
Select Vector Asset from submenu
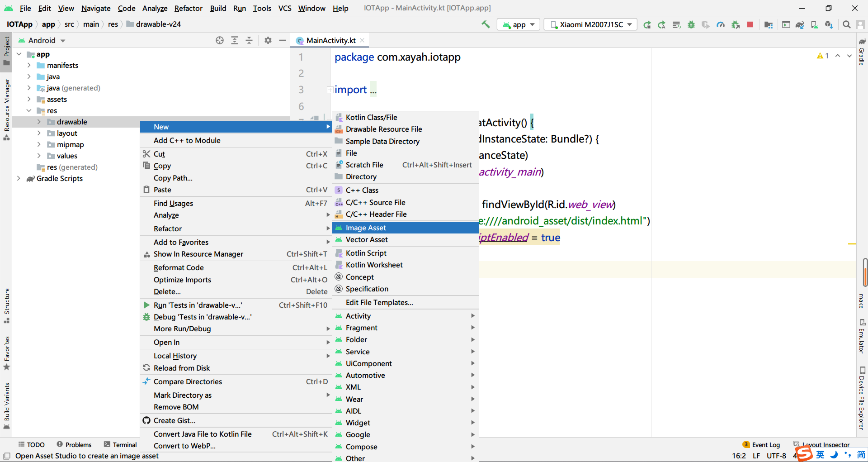tap(367, 239)
